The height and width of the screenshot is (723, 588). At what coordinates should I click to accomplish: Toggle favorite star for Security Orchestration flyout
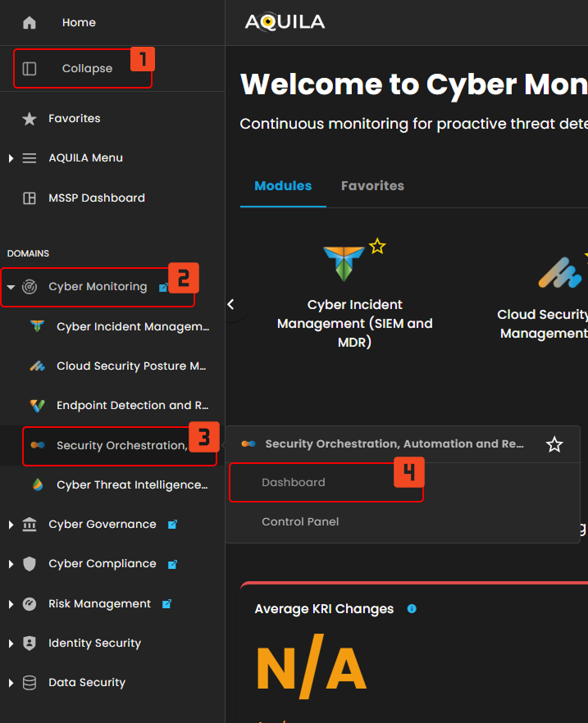[x=554, y=444]
